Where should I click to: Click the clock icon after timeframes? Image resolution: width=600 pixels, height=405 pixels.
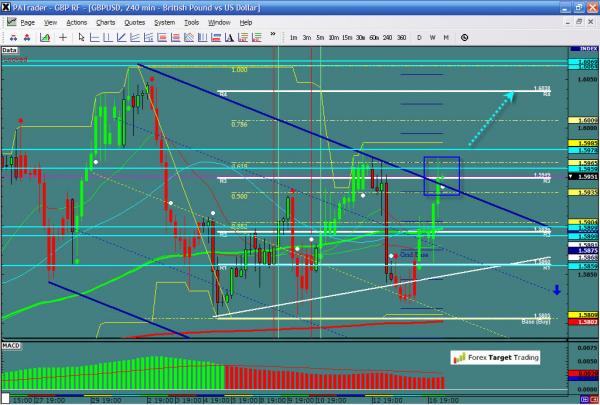[x=463, y=37]
